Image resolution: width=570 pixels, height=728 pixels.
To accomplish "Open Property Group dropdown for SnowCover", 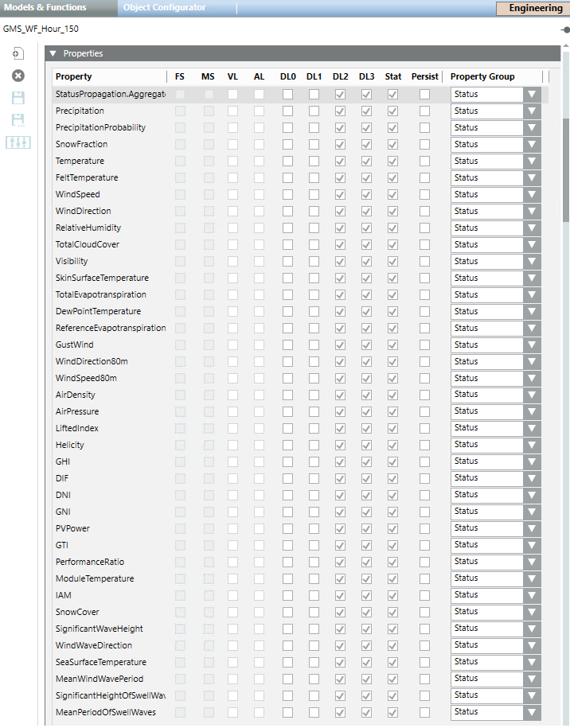I will (x=531, y=613).
